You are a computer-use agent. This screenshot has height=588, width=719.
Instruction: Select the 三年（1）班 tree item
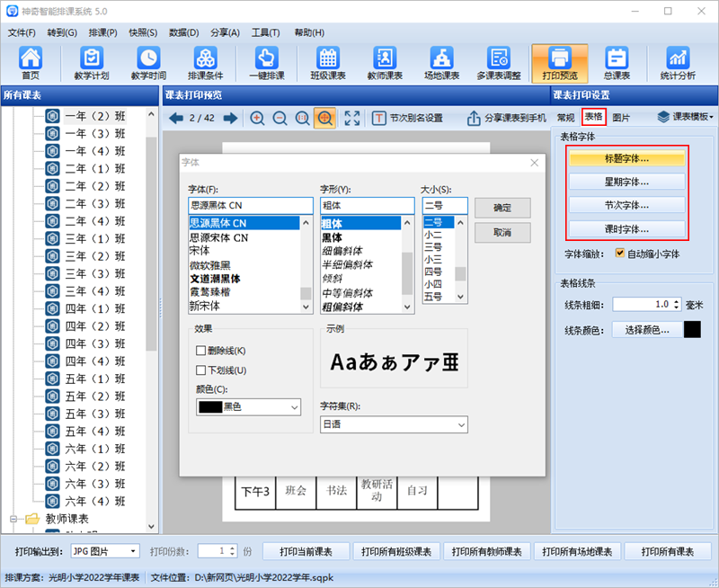[x=94, y=238]
